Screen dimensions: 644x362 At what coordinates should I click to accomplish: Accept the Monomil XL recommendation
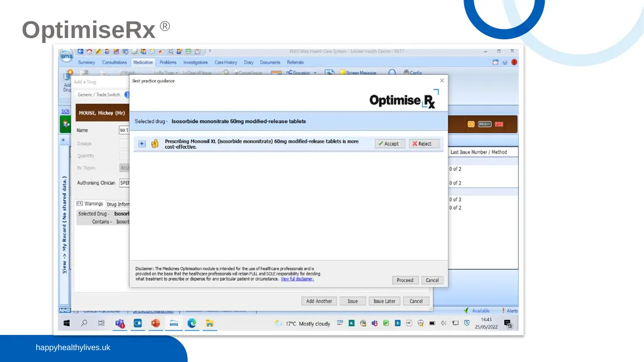point(389,144)
